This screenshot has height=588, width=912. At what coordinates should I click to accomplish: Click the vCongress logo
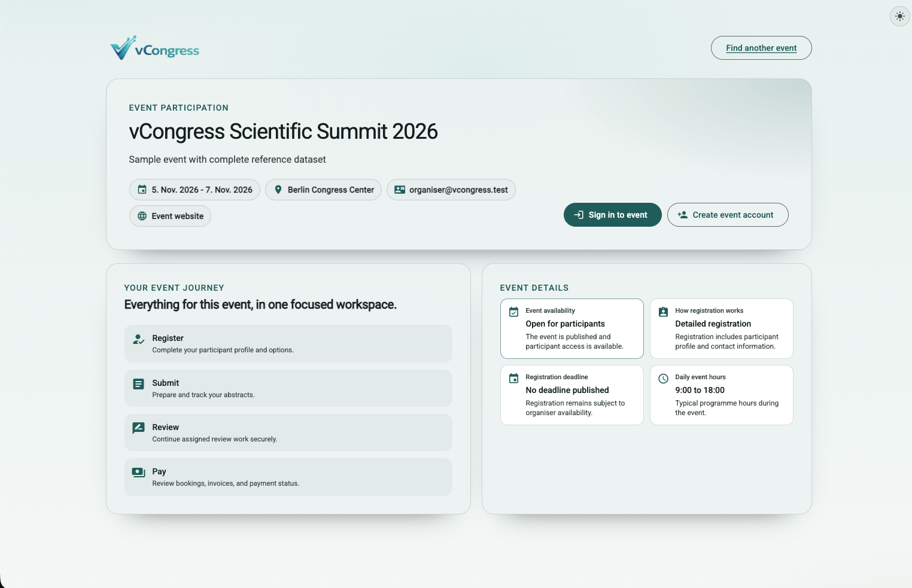[155, 48]
